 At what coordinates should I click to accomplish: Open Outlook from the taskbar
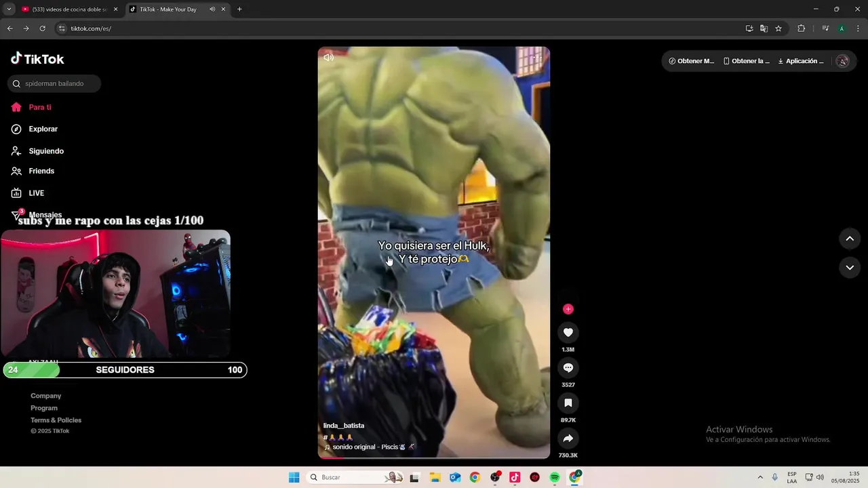coord(455,477)
